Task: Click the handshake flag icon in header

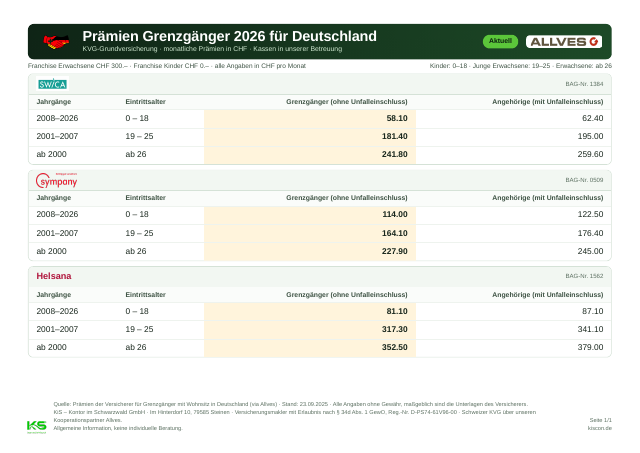Action: click(56, 42)
